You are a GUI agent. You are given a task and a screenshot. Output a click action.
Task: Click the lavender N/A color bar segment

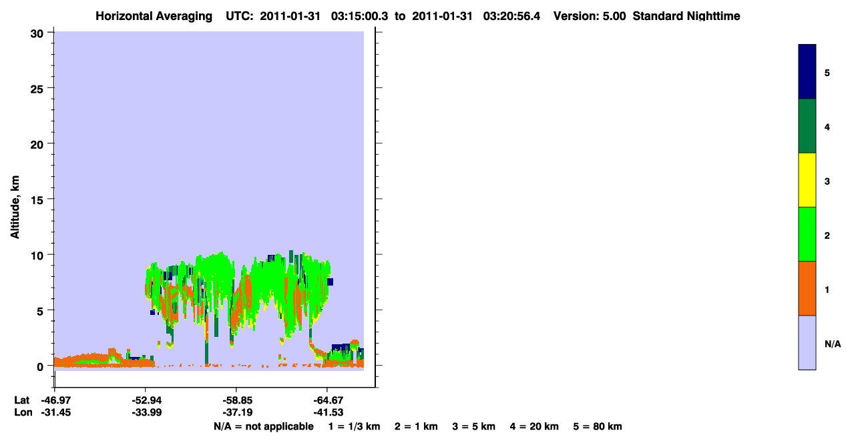tap(807, 342)
